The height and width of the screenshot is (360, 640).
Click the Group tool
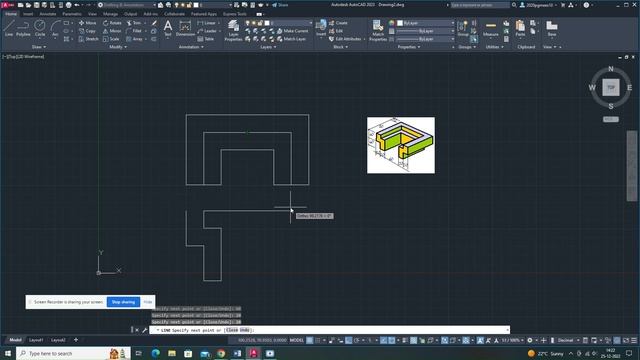(x=463, y=29)
